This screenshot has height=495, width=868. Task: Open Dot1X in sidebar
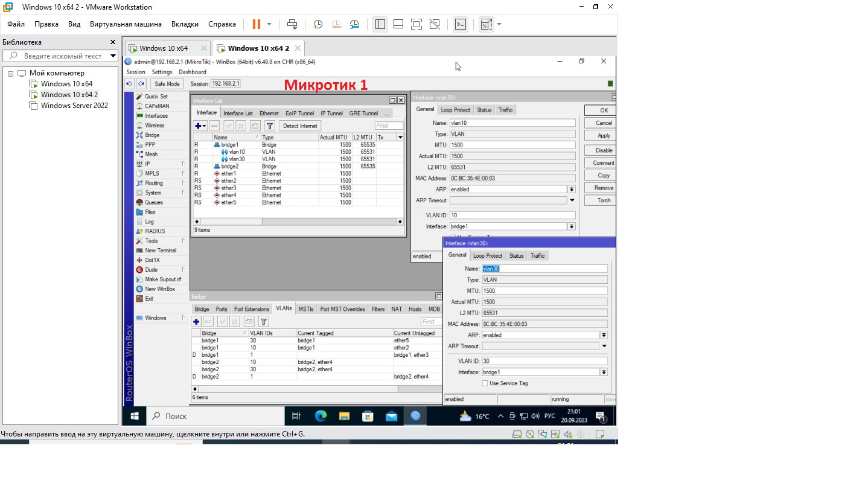pyautogui.click(x=152, y=260)
